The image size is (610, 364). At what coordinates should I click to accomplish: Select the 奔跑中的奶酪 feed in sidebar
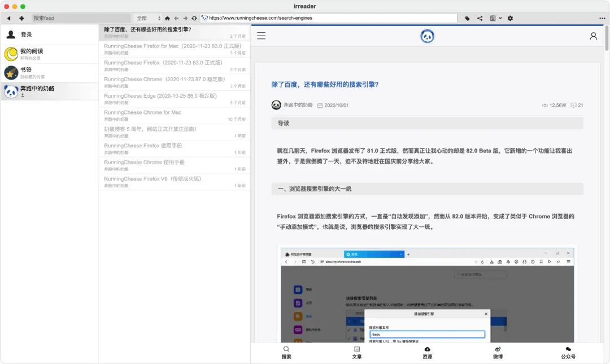coord(49,91)
